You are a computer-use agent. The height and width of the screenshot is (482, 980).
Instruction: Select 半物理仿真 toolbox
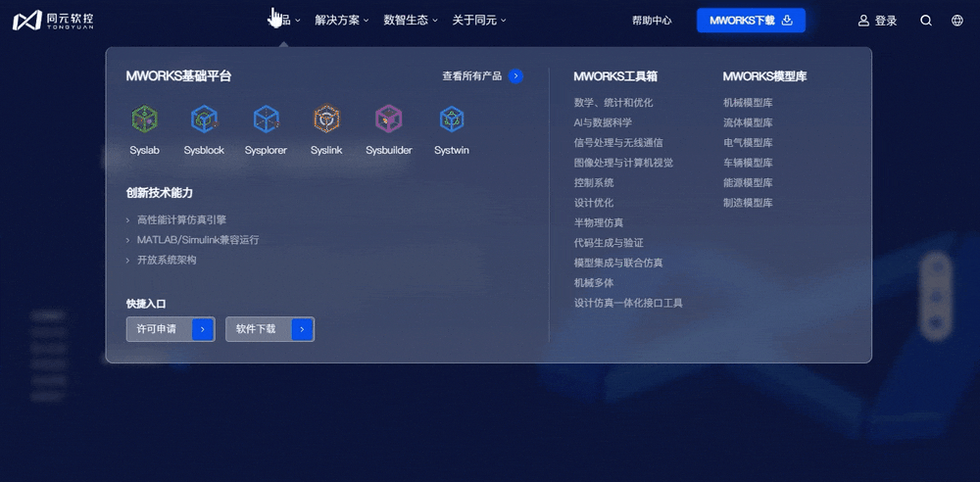point(598,222)
